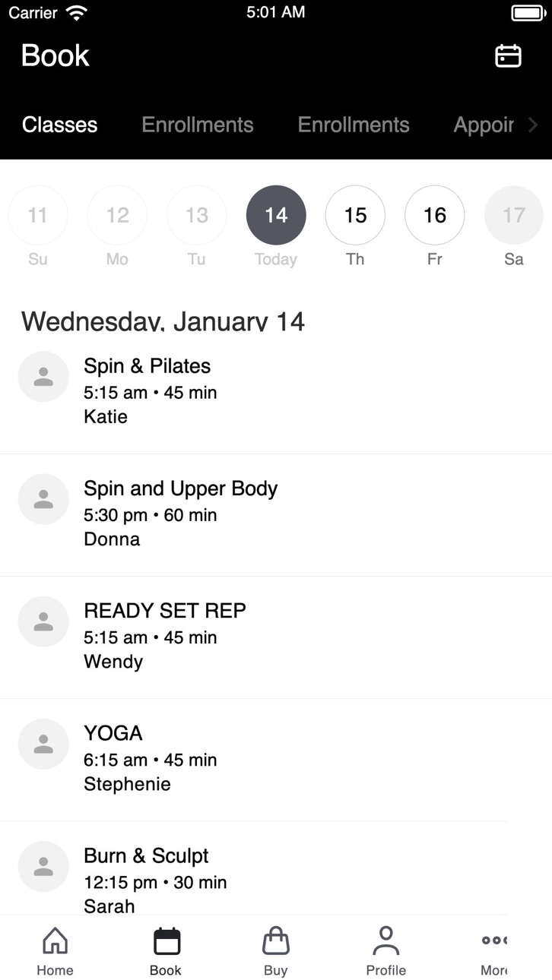Open the More dots menu
Viewport: 552px width, 980px height.
[x=494, y=940]
